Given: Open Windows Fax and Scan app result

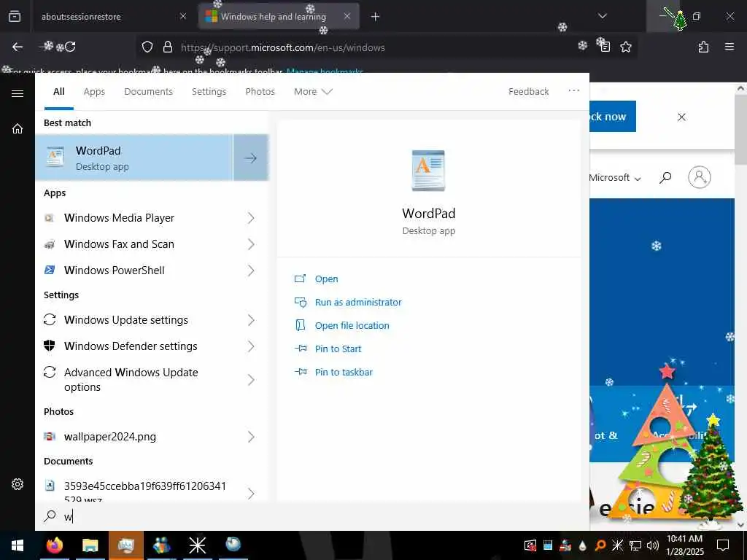Looking at the screenshot, I should [119, 244].
